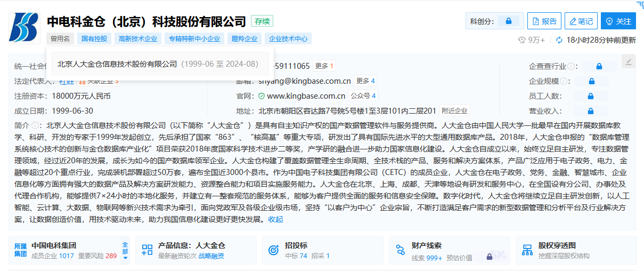Click the 9万+ view count icon

point(522,40)
